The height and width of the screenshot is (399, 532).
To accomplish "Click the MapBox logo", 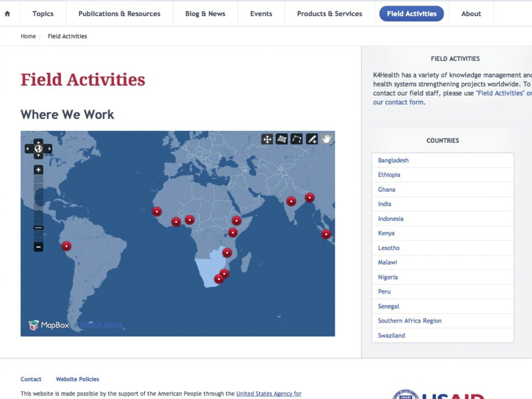I will 49,325.
